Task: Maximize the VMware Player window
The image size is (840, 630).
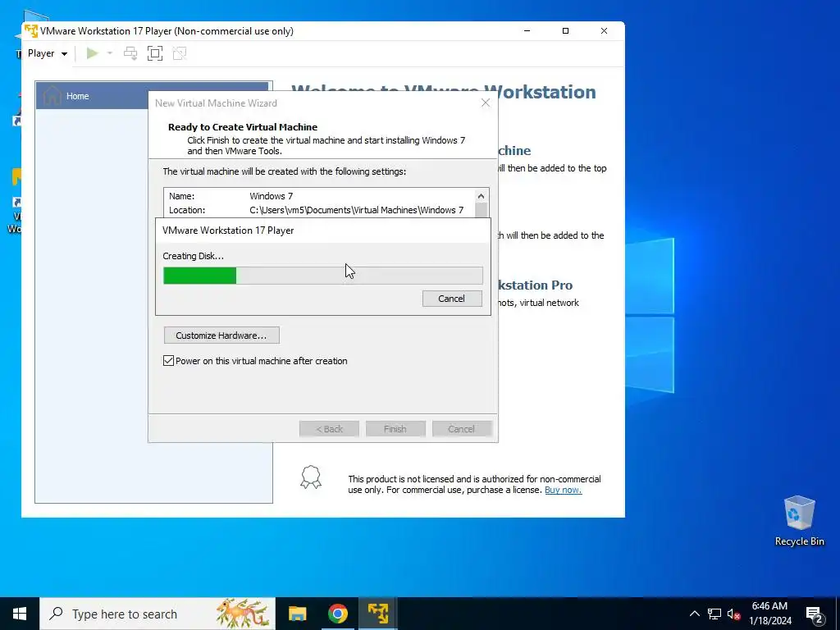Action: pyautogui.click(x=565, y=31)
